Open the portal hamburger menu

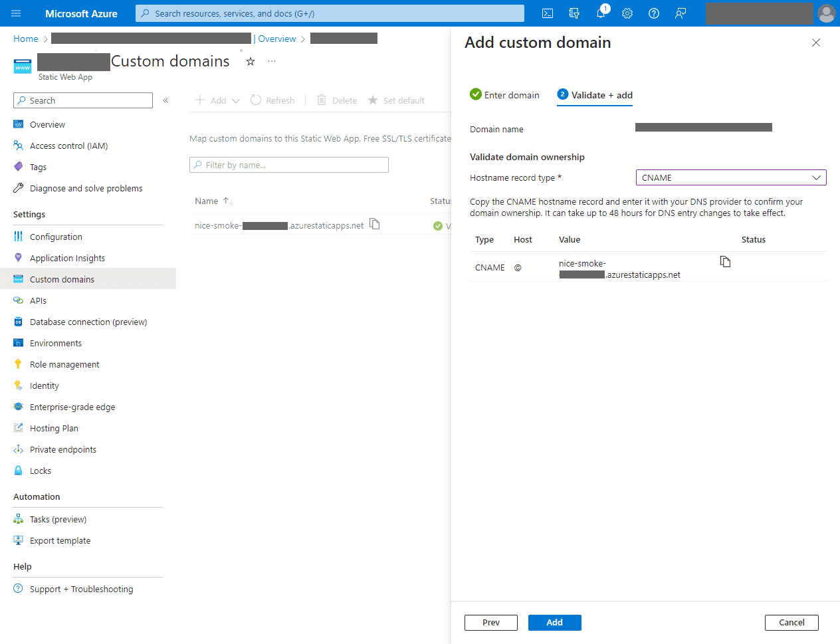(17, 13)
